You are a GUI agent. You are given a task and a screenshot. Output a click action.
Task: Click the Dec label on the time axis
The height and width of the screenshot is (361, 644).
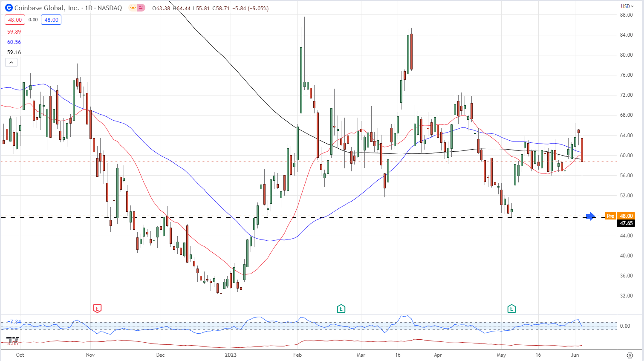160,355
